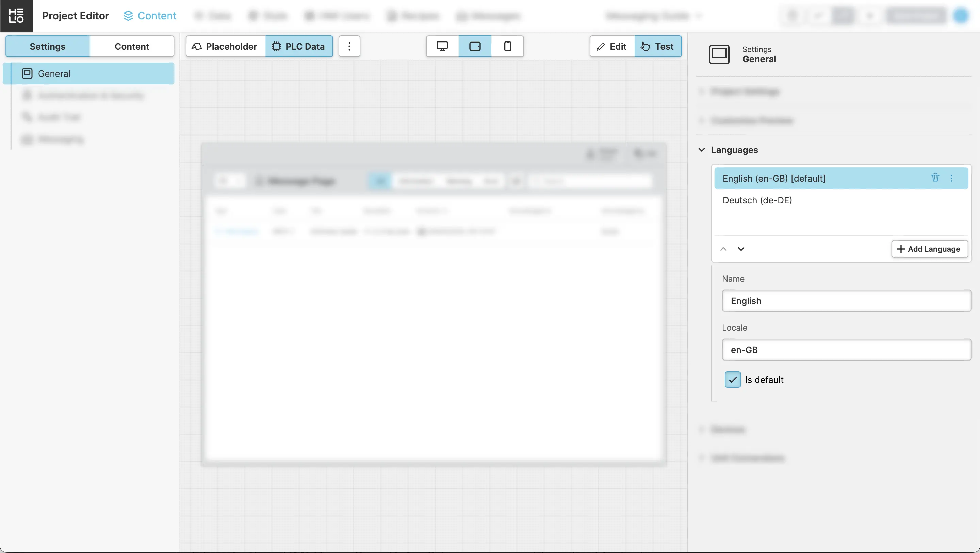Image resolution: width=980 pixels, height=553 pixels.
Task: Switch to Edit mode
Action: (x=612, y=46)
